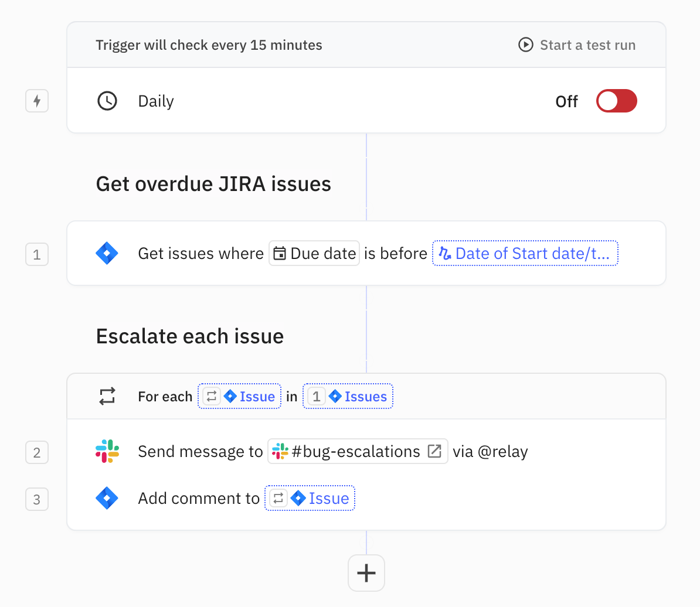Click the calendar icon in Due date pill

pyautogui.click(x=280, y=253)
